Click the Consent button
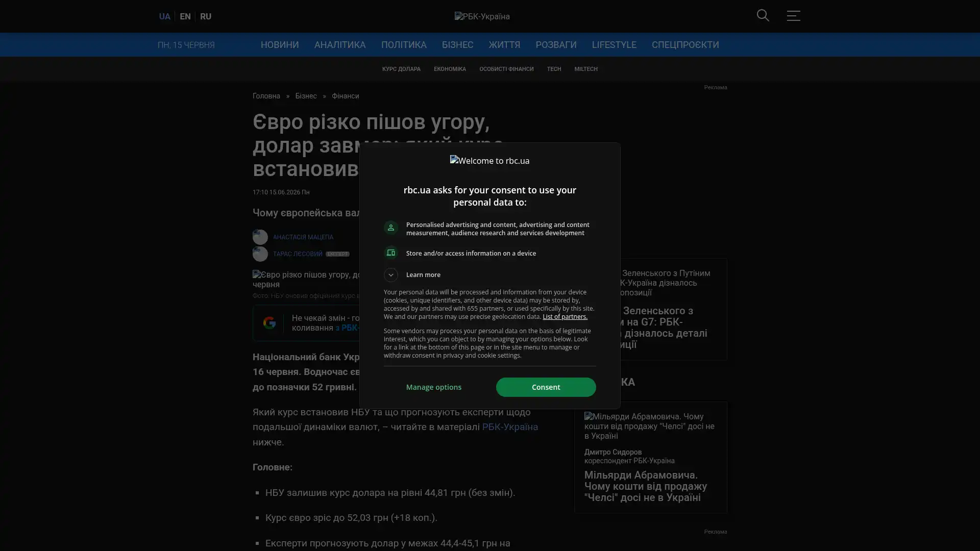980x551 pixels. click(x=546, y=387)
